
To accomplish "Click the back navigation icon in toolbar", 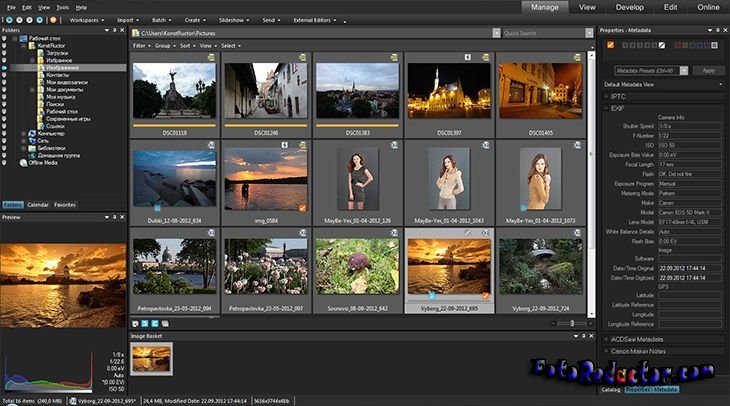I will coord(7,19).
